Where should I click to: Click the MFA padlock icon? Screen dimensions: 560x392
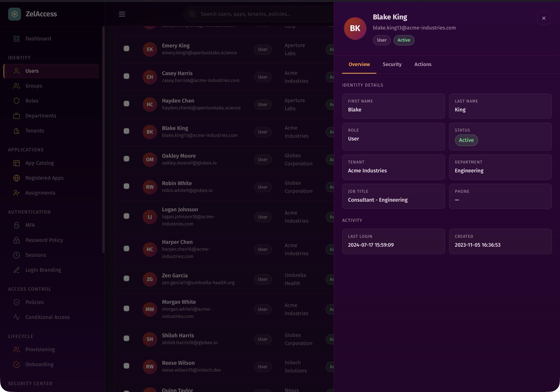[16, 225]
